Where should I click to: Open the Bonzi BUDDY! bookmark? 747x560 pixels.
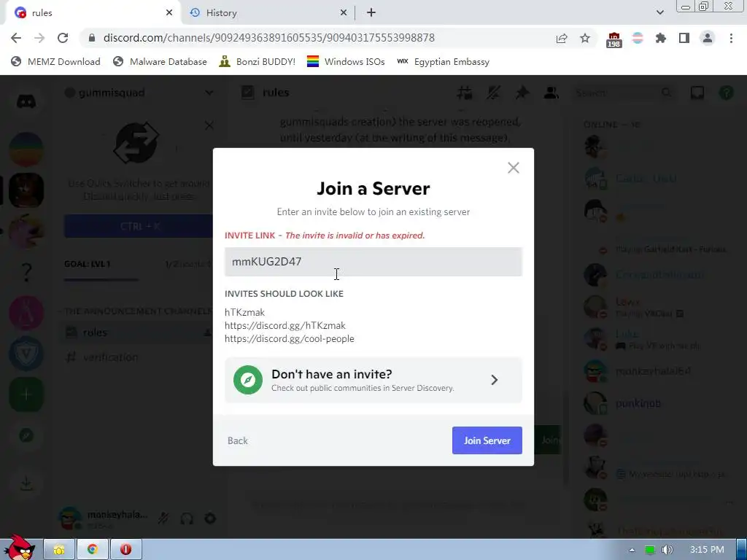(257, 62)
